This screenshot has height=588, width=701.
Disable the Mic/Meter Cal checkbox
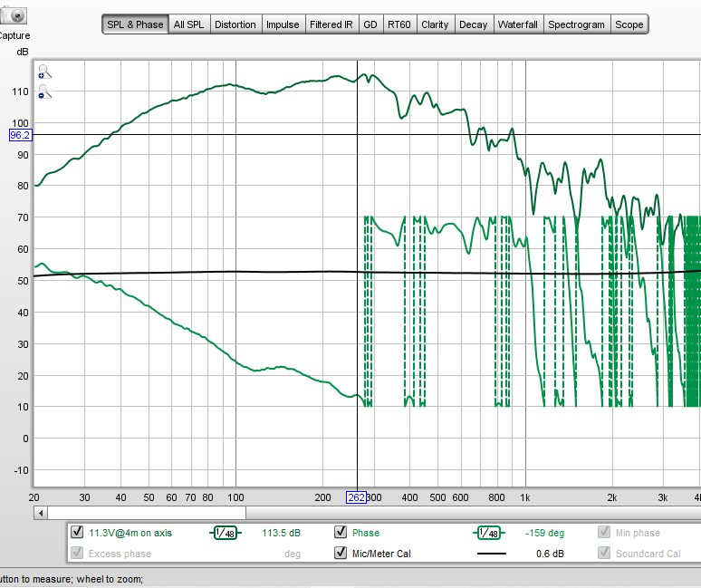[x=341, y=554]
